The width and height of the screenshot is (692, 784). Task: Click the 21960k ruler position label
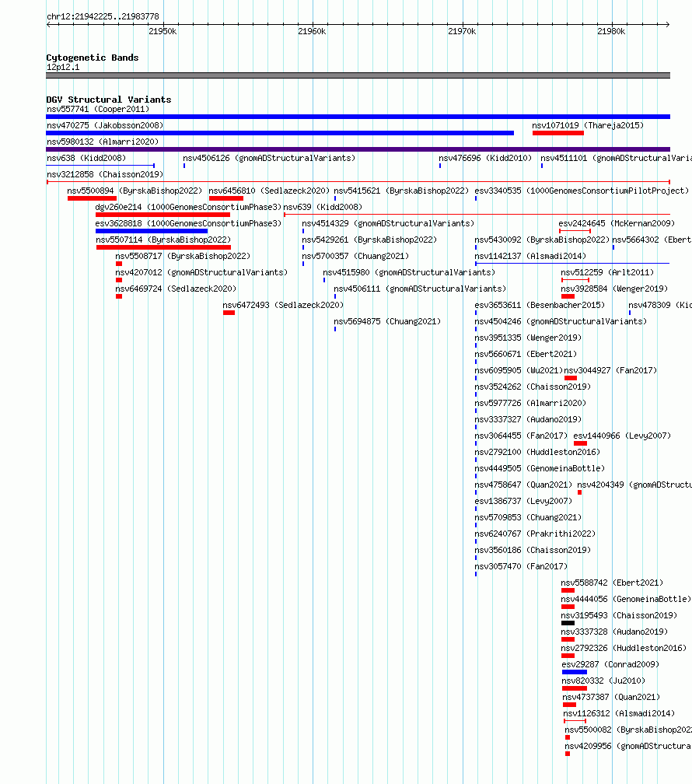tap(312, 31)
